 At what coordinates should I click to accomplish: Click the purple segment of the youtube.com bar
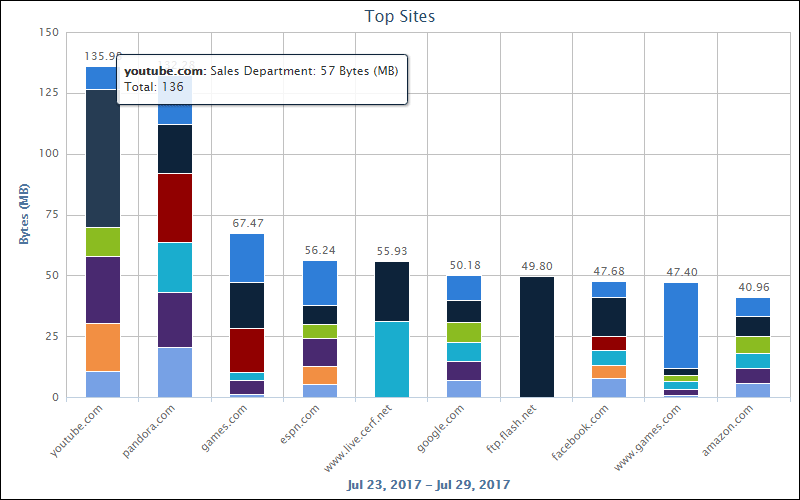coord(102,290)
